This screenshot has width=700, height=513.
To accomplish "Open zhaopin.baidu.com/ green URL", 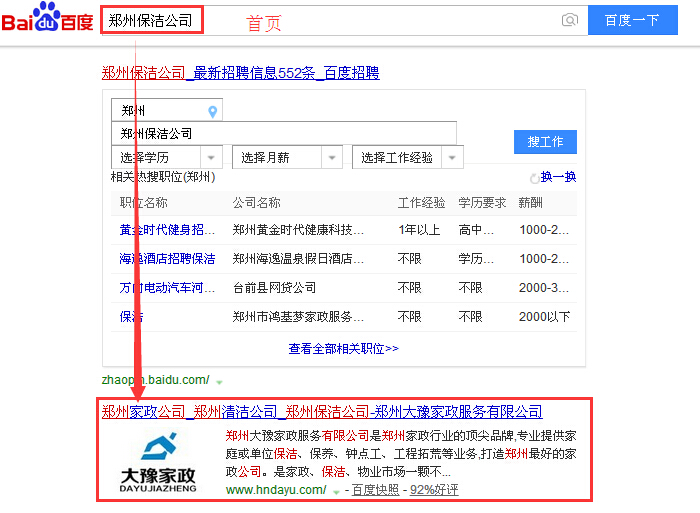I will click(155, 380).
